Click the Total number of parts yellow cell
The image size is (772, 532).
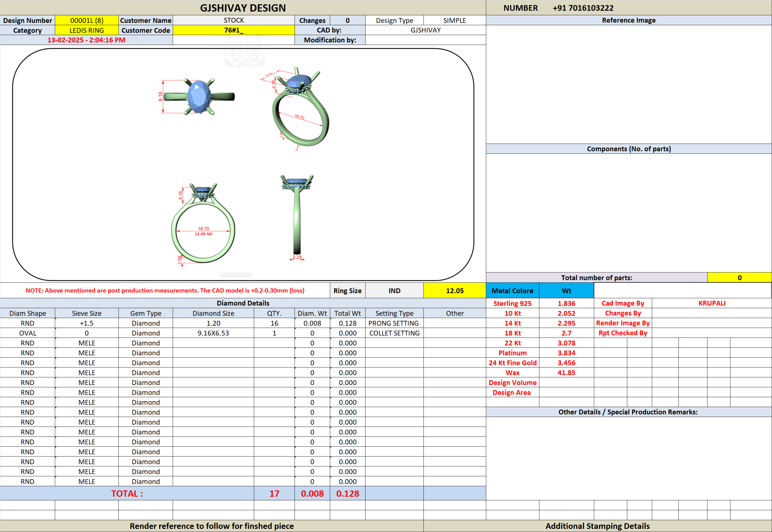(739, 278)
